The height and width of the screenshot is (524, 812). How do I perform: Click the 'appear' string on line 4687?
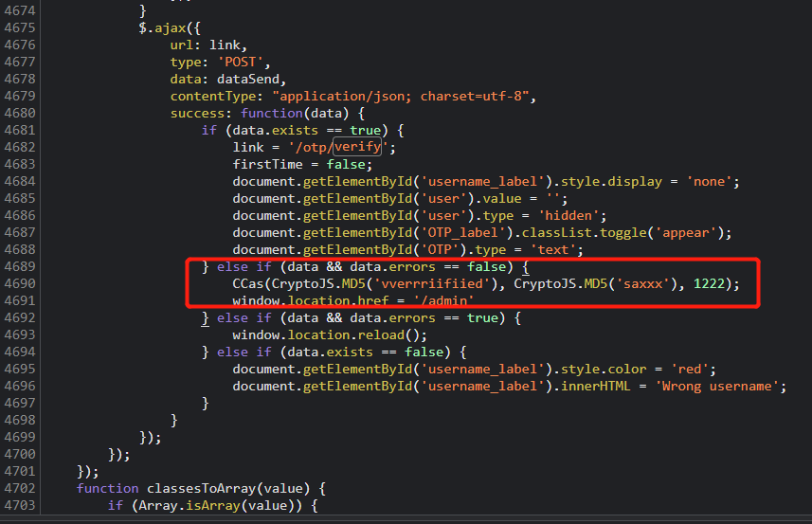click(686, 233)
